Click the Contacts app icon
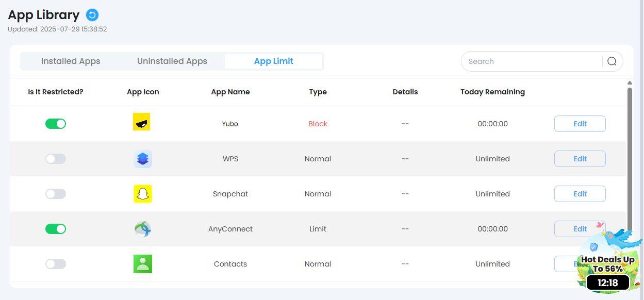Screen dimensions: 644x300 (143, 264)
